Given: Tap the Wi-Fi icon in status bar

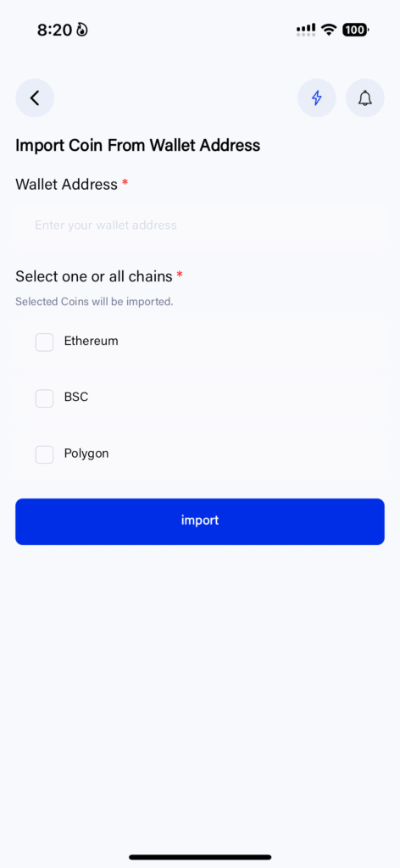Looking at the screenshot, I should [329, 30].
